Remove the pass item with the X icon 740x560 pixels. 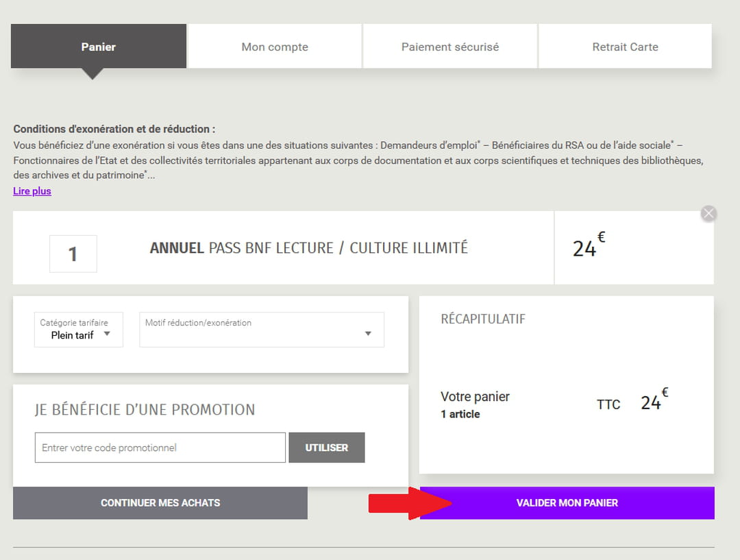coord(708,213)
